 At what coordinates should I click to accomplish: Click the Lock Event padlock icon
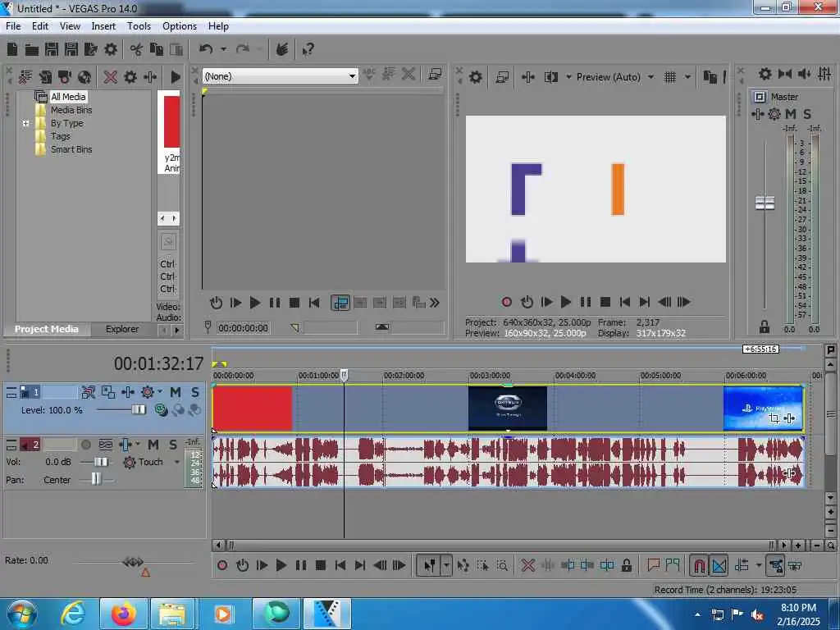coord(626,565)
